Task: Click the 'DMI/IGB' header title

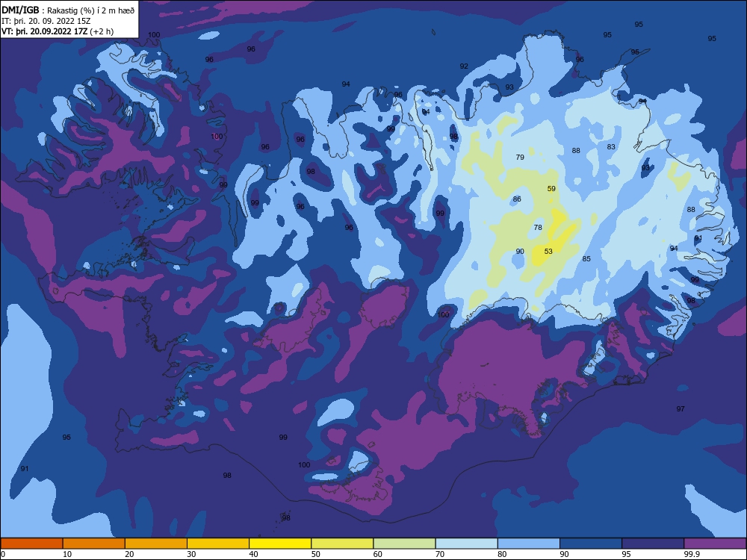Action: point(20,10)
